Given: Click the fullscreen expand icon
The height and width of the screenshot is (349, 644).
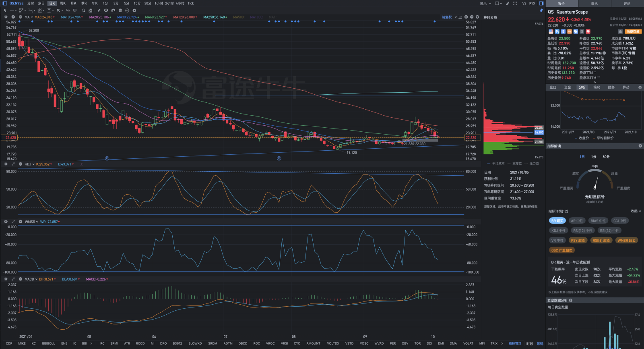Looking at the screenshot, I should coord(515,3).
